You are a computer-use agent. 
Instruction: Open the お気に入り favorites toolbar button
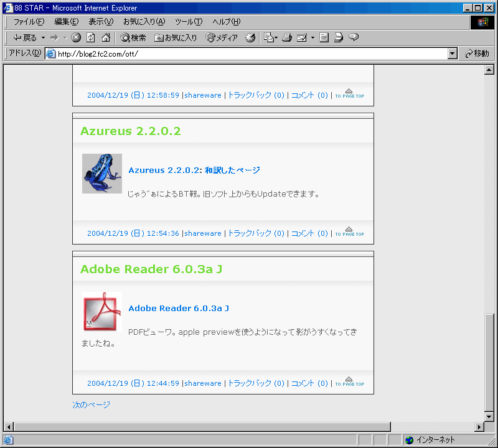pyautogui.click(x=176, y=38)
